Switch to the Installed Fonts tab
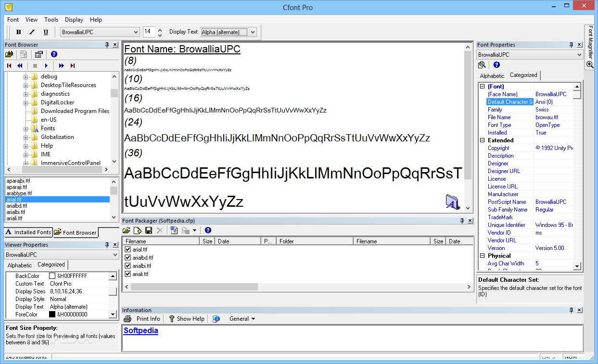 click(x=28, y=232)
